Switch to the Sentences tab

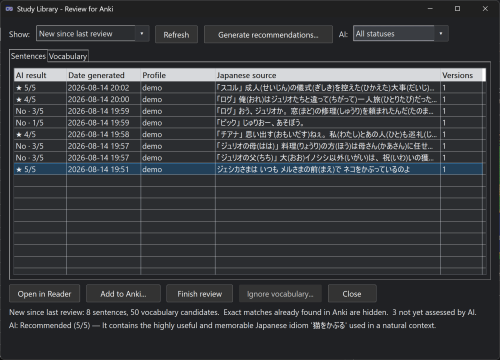28,56
